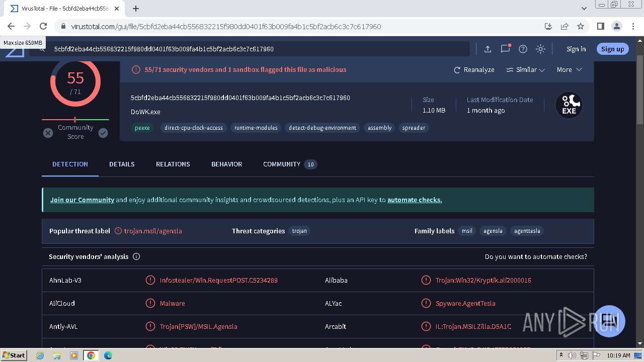Bookmark this page with the star icon
644x362 pixels.
coord(581,26)
